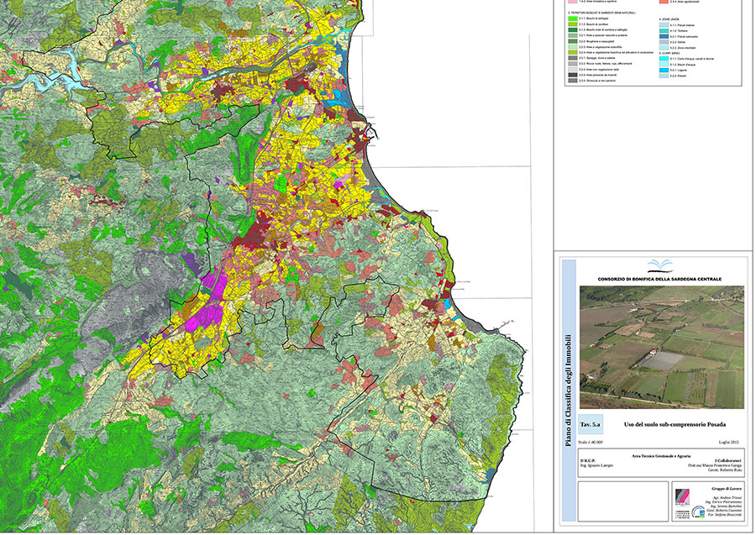Click the pink and grey striped logo
Screen dimensions: 756x535
[x=682, y=498]
